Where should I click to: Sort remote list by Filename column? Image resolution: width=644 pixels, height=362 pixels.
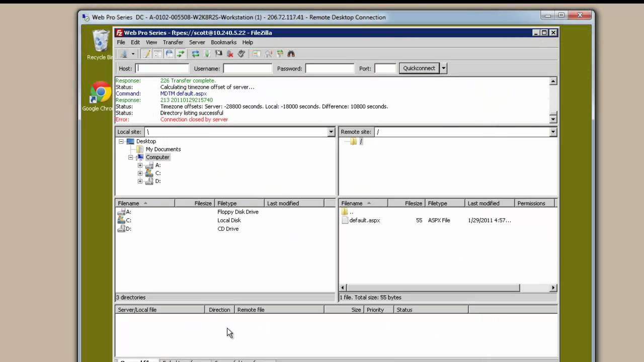click(363, 203)
